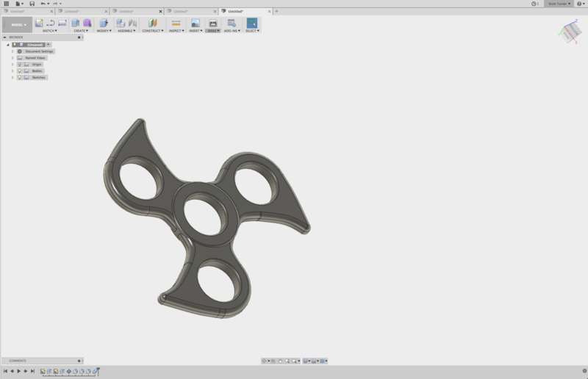This screenshot has height=379, width=588.
Task: Switch to the first Untitled document tab
Action: click(x=29, y=12)
